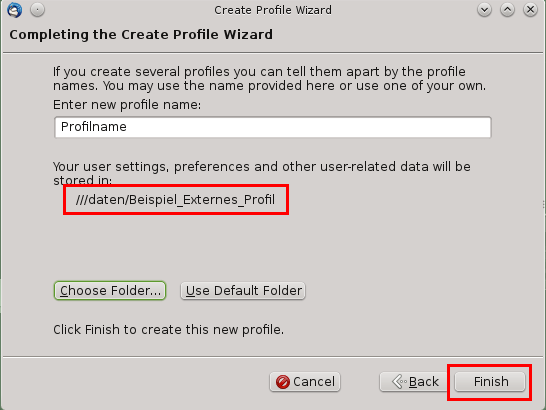Maximize the window with the up-chevron button

pos(507,10)
